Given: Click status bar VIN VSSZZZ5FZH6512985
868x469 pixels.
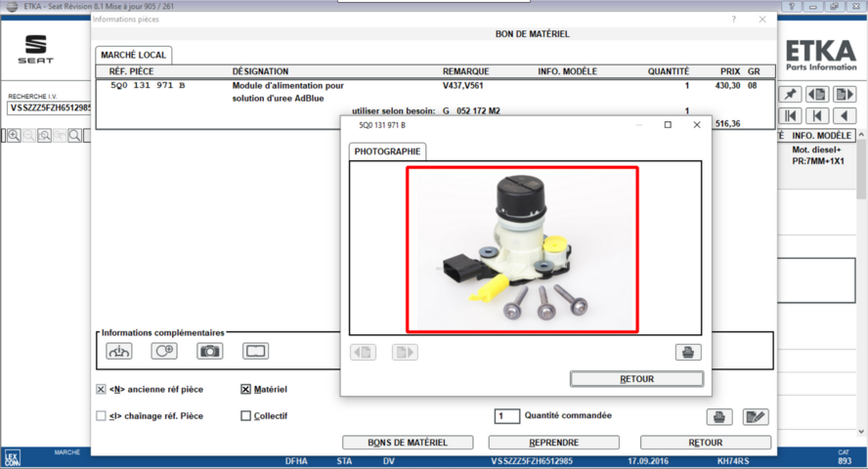Looking at the screenshot, I should pos(532,461).
